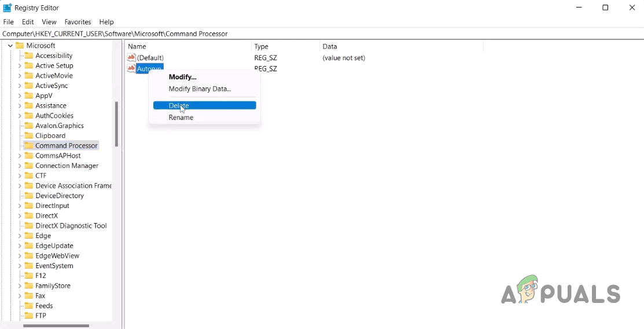
Task: Click the Name column header
Action: [188, 46]
